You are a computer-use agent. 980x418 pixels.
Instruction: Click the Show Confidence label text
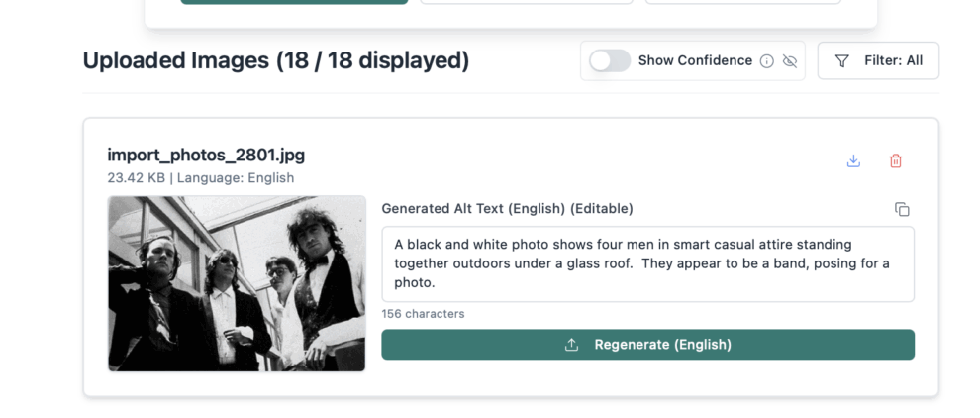pos(695,60)
